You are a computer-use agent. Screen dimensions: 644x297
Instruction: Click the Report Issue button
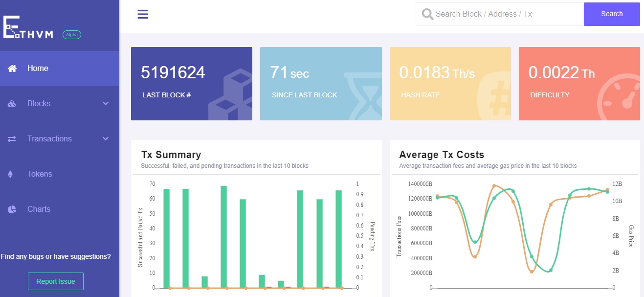click(x=56, y=281)
